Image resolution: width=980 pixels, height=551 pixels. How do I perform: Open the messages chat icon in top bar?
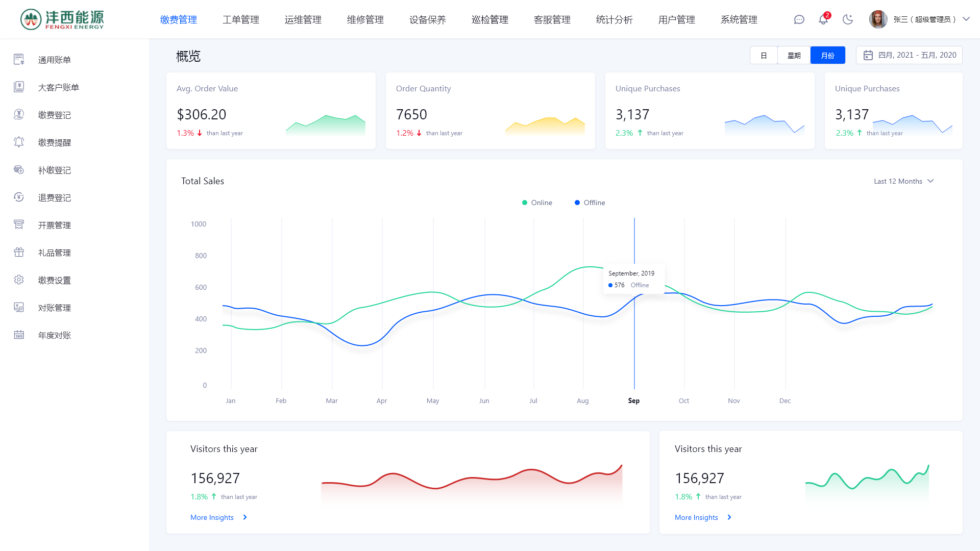pyautogui.click(x=799, y=19)
